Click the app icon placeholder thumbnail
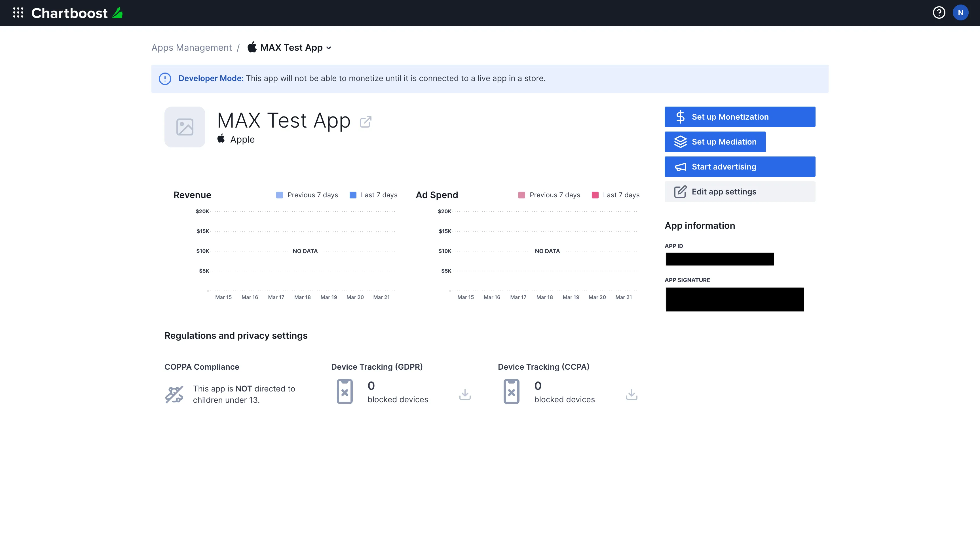The width and height of the screenshot is (980, 542). pyautogui.click(x=185, y=127)
